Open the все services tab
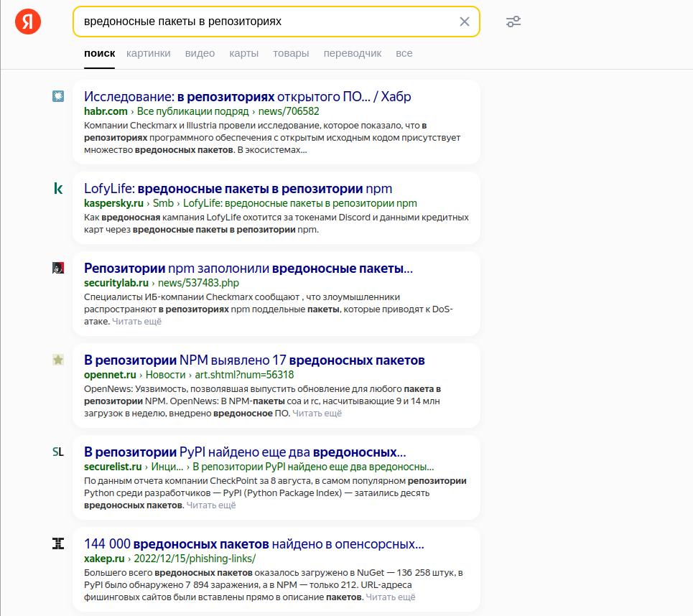This screenshot has width=693, height=616. click(404, 53)
